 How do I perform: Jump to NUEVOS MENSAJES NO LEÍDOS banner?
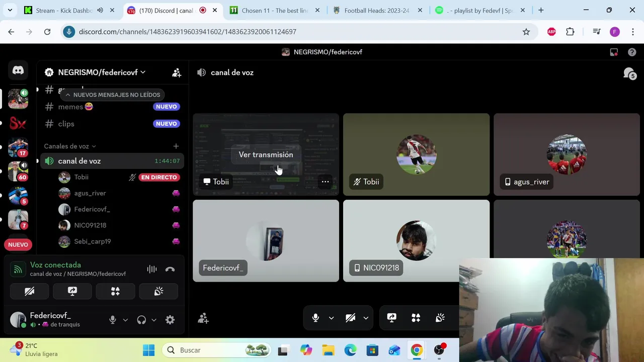click(x=112, y=95)
